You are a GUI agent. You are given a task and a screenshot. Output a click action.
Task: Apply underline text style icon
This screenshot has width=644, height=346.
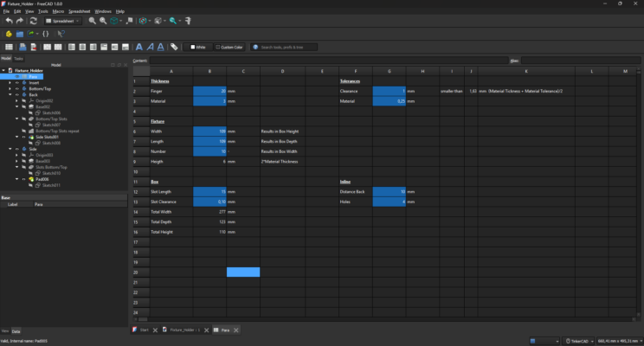(x=161, y=48)
